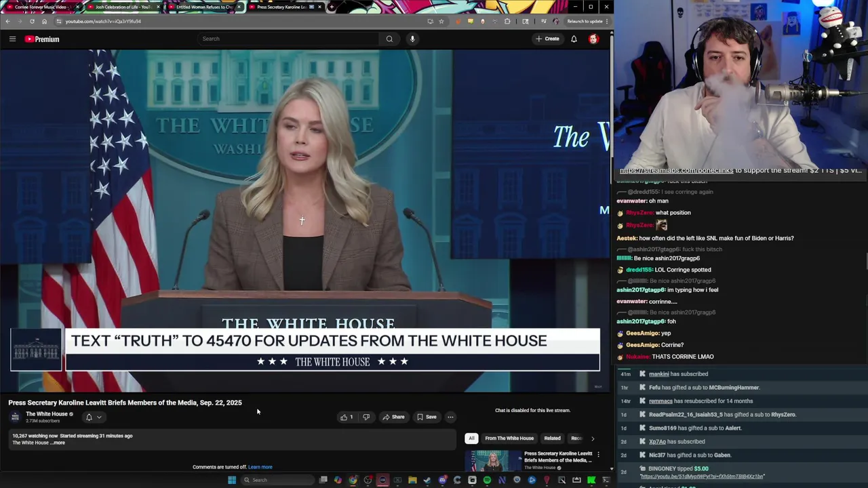Dislike the video with thumbs down
The height and width of the screenshot is (488, 868).
(366, 417)
